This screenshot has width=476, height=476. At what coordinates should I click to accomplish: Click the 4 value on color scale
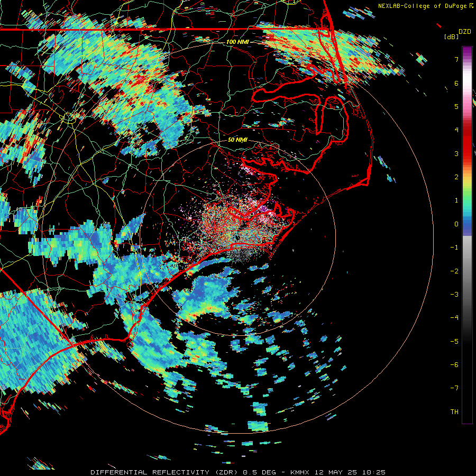coord(456,130)
